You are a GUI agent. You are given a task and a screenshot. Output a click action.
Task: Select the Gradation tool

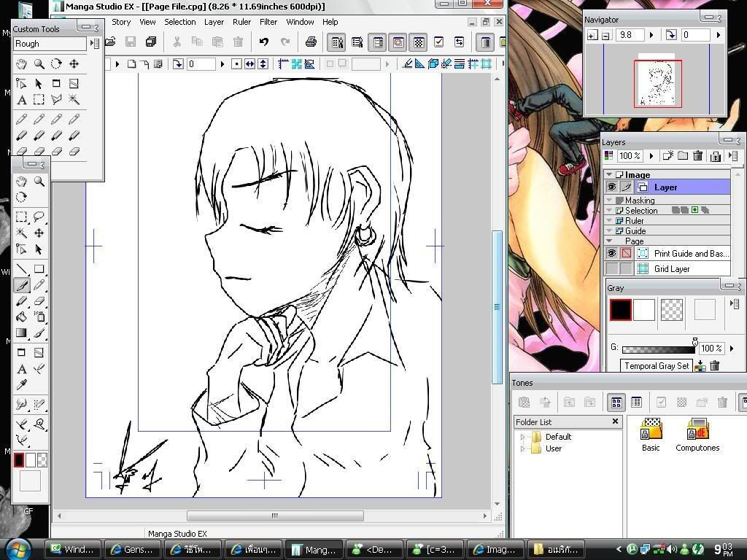click(x=22, y=332)
